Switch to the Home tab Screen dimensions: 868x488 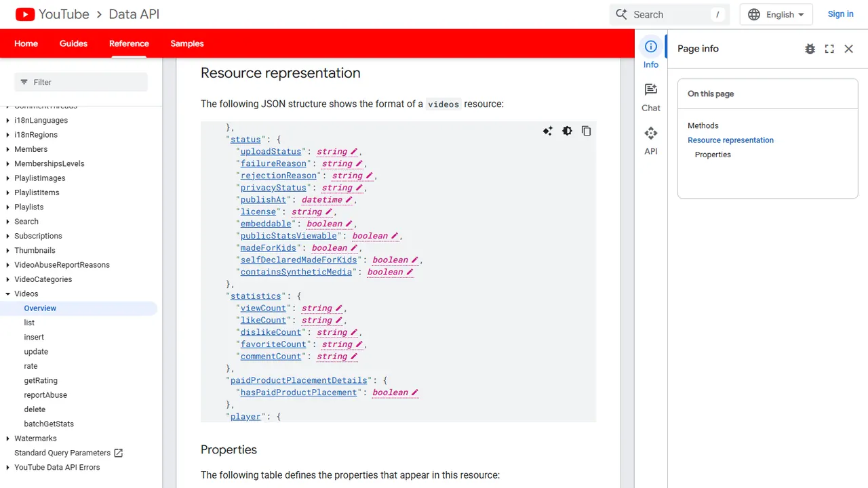tap(26, 43)
